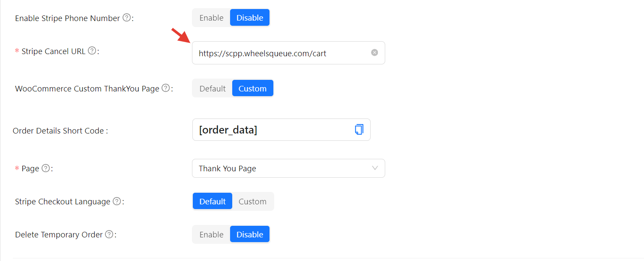
Task: Select Disable for Stripe Phone Number
Action: (250, 18)
